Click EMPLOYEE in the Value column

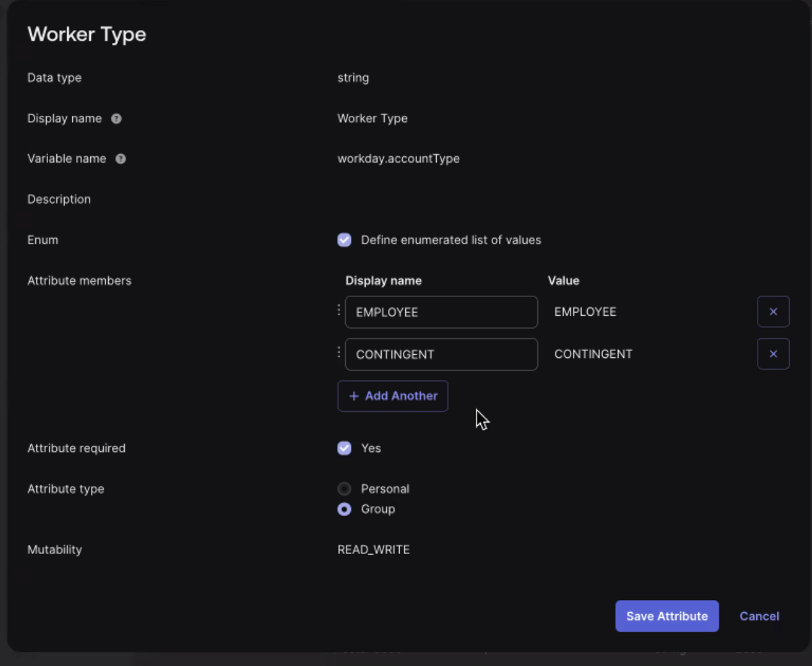(585, 312)
